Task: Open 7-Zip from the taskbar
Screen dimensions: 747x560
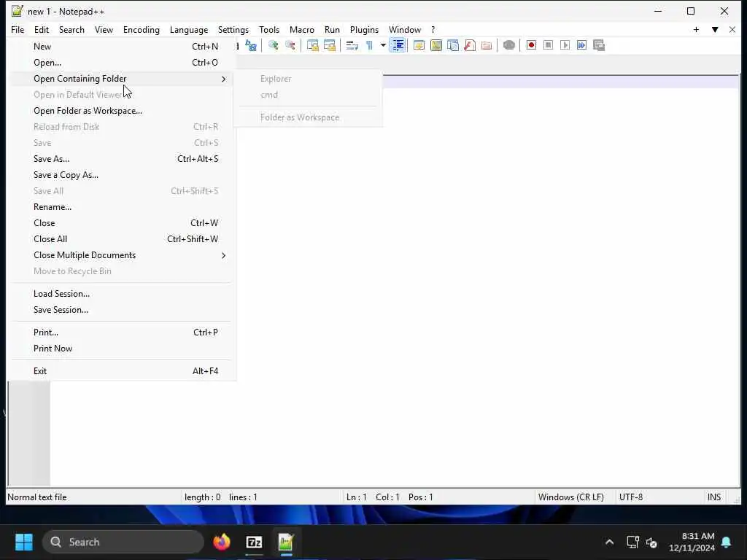Action: tap(254, 542)
